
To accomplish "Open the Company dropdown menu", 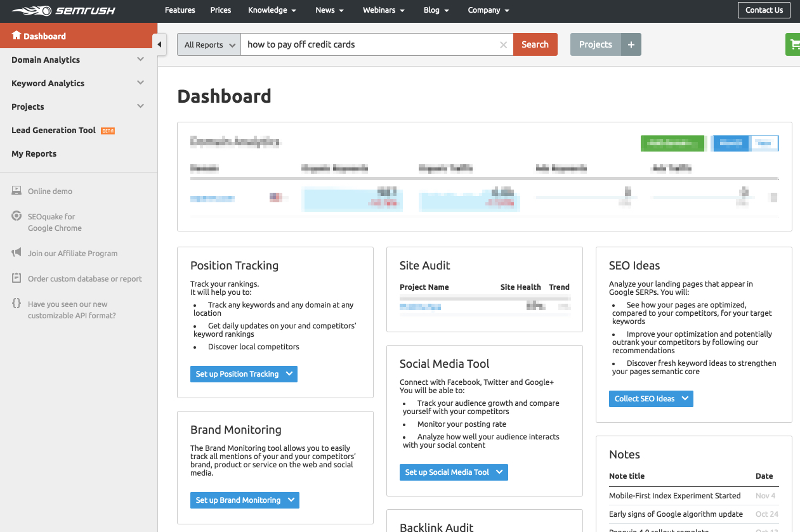I will [x=489, y=10].
